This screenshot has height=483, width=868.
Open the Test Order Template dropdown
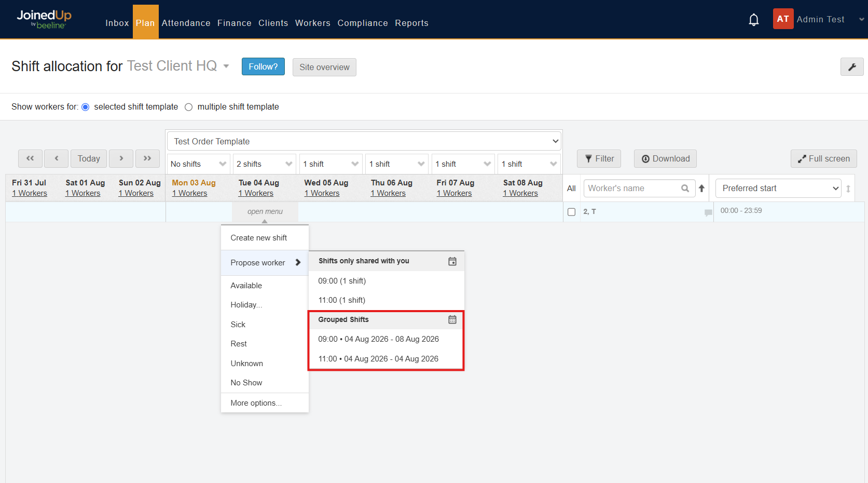pyautogui.click(x=364, y=141)
